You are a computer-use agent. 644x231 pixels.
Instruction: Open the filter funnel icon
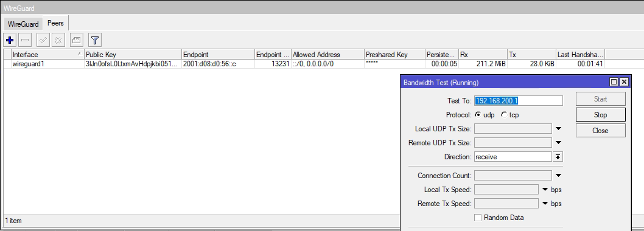95,40
